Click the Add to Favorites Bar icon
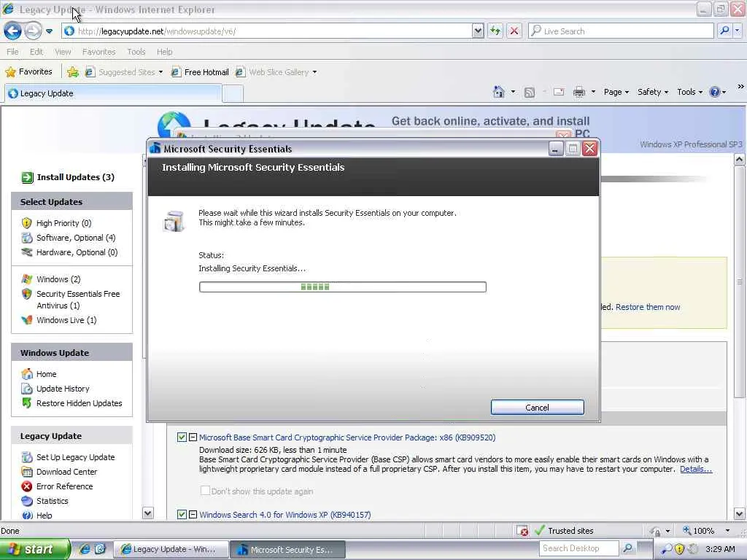The height and width of the screenshot is (560, 747). (72, 72)
